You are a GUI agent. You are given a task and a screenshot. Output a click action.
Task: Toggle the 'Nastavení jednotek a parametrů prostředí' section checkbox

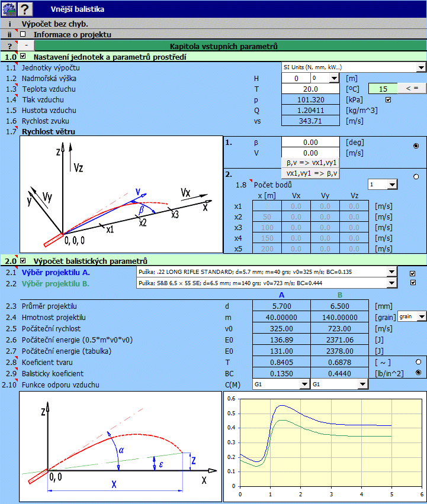click(x=23, y=56)
